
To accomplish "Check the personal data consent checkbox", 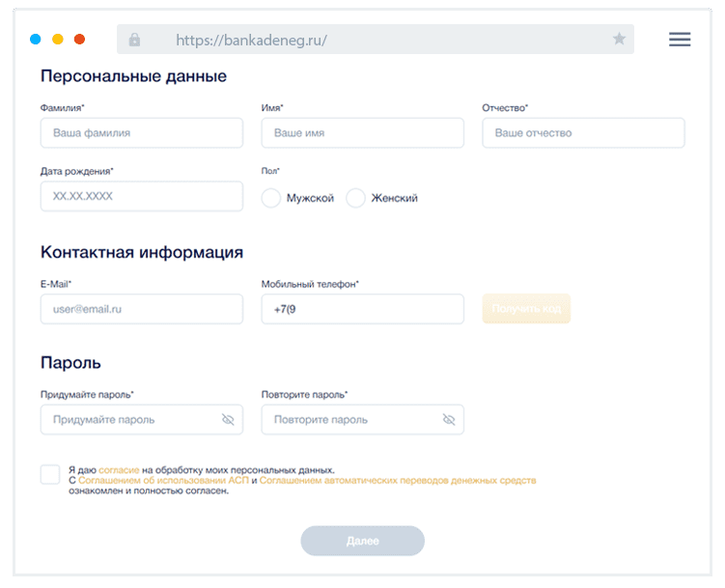I will pyautogui.click(x=50, y=474).
